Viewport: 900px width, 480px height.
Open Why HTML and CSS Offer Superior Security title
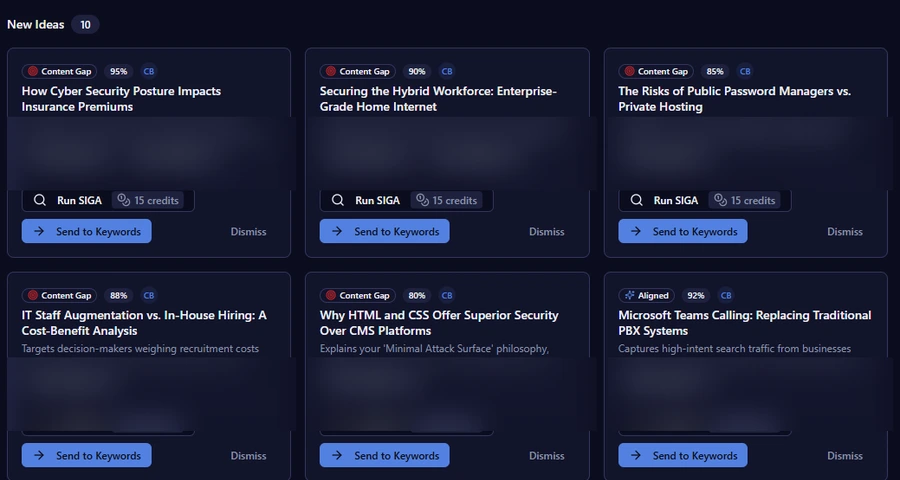(439, 323)
